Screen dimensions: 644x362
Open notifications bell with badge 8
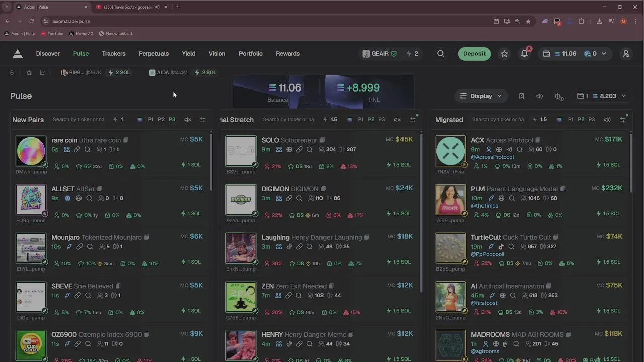coord(525,54)
